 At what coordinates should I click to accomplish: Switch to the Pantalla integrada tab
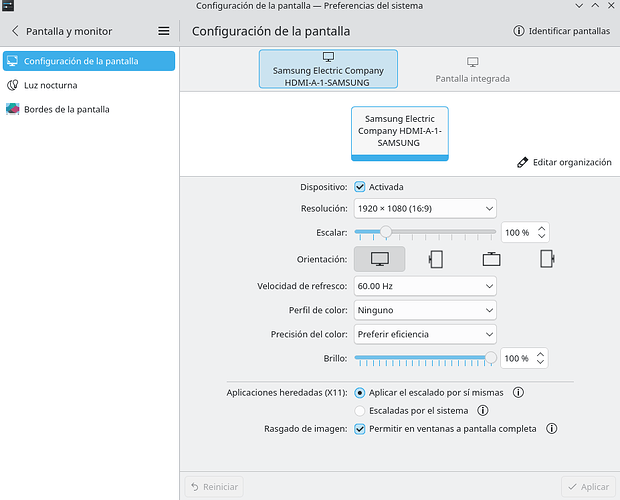pyautogui.click(x=473, y=70)
